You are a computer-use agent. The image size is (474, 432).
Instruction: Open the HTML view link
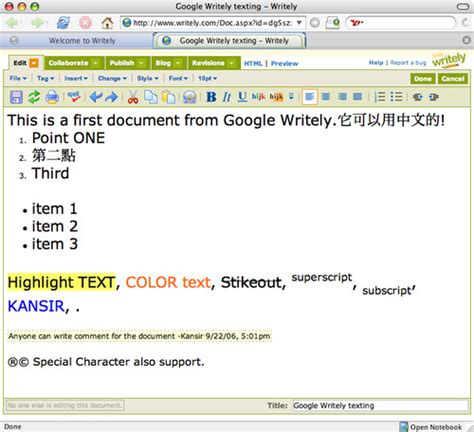tap(253, 63)
